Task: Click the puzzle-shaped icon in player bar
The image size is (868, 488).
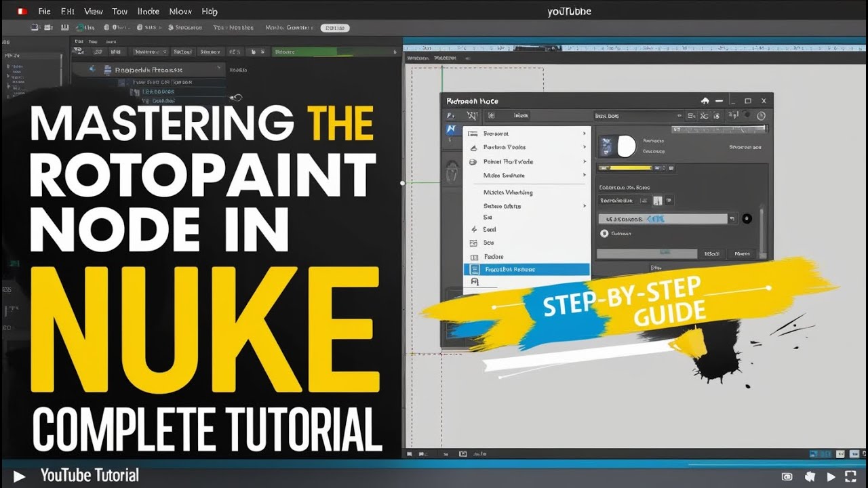Action: pyautogui.click(x=810, y=477)
